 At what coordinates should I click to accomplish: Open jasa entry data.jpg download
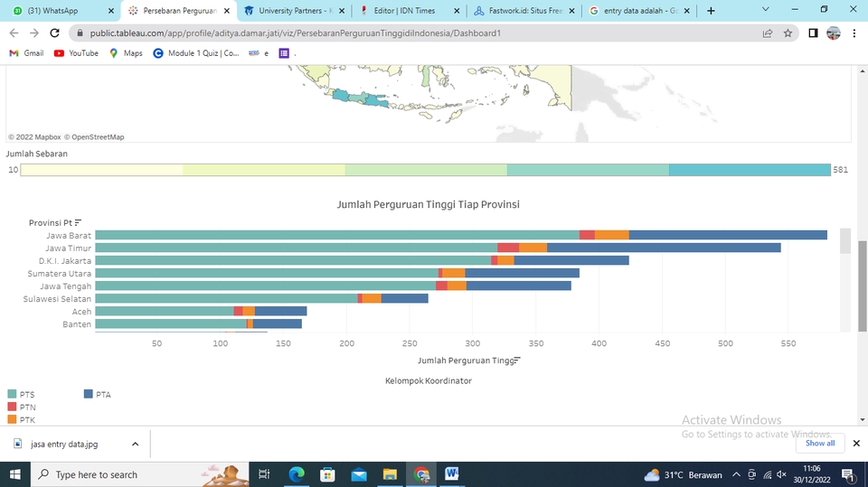point(64,445)
